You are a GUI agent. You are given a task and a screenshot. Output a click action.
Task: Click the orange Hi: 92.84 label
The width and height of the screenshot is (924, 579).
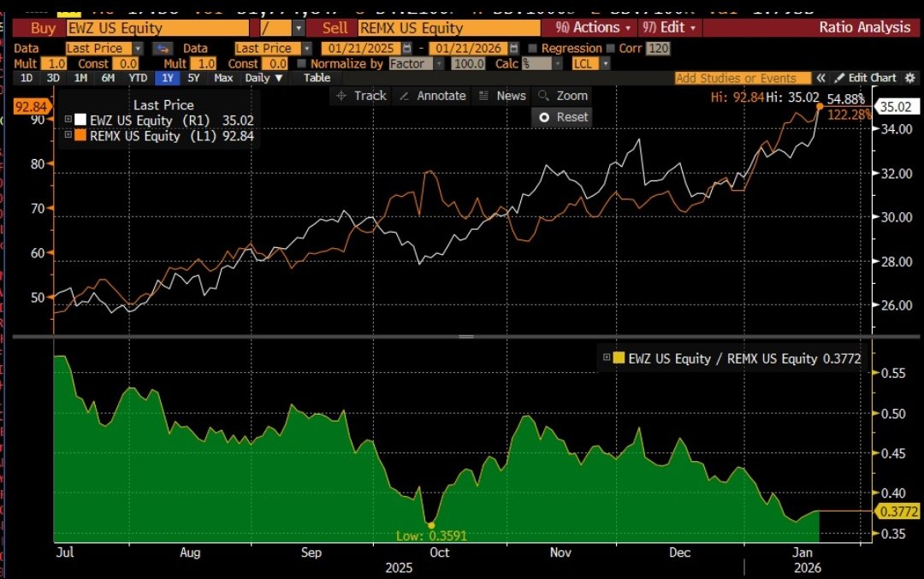click(x=737, y=97)
